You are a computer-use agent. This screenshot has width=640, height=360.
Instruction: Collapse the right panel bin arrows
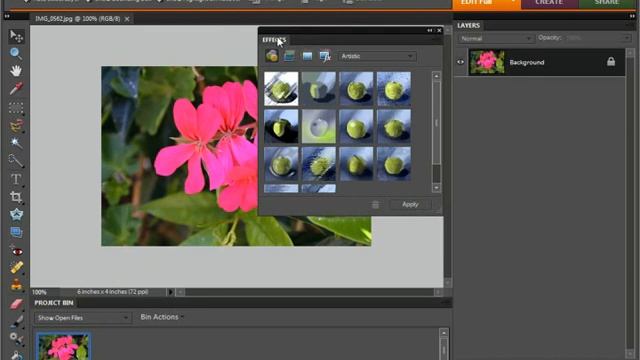(632, 16)
